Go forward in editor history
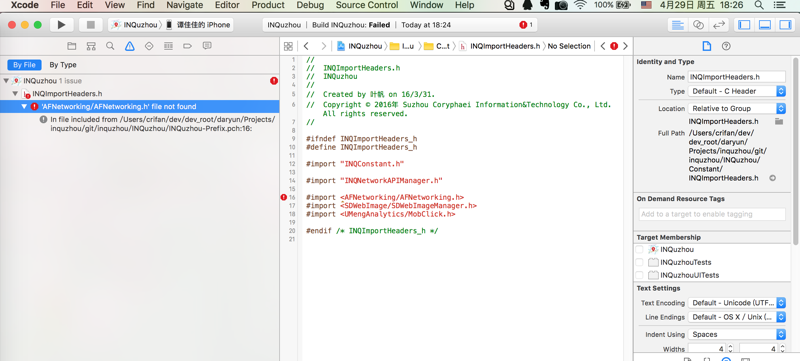Screen dimensions: 800x361 323,46
